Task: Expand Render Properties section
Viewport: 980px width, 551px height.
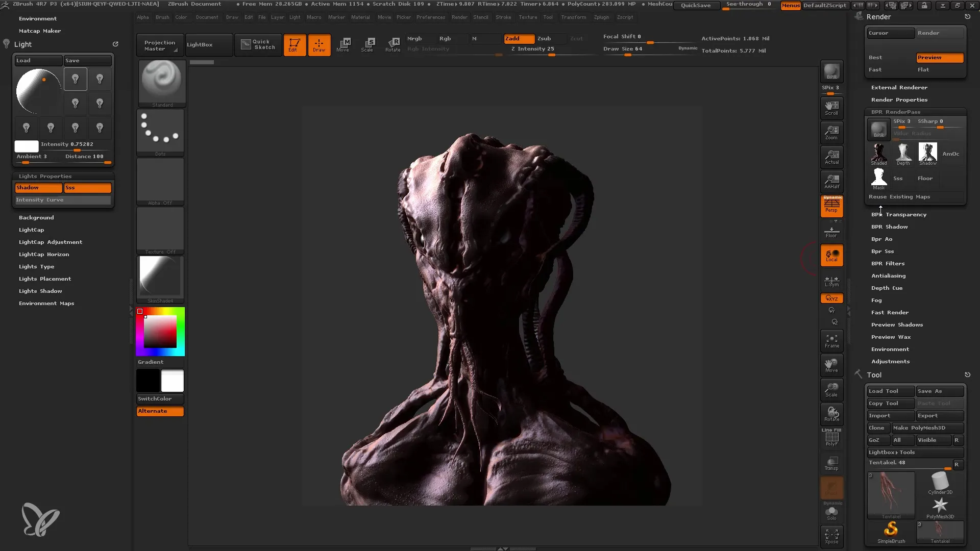Action: (x=899, y=99)
